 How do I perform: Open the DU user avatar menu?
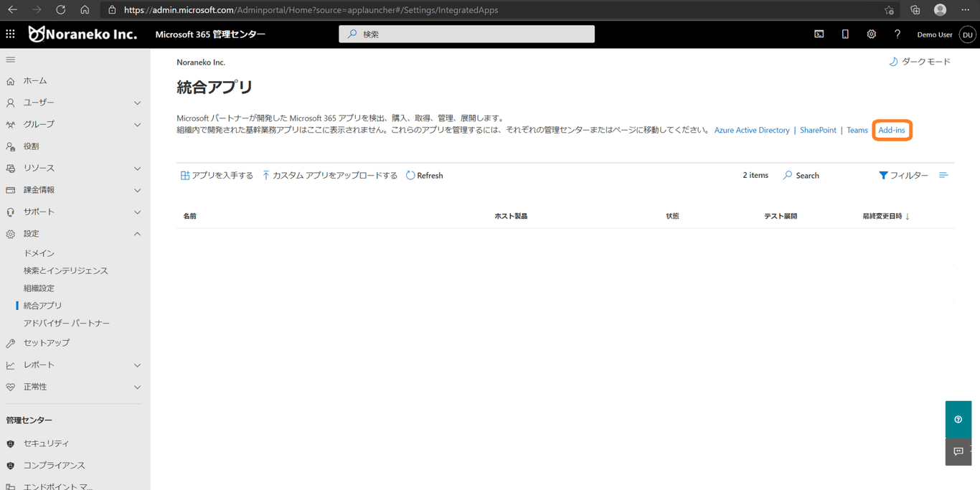[x=967, y=34]
